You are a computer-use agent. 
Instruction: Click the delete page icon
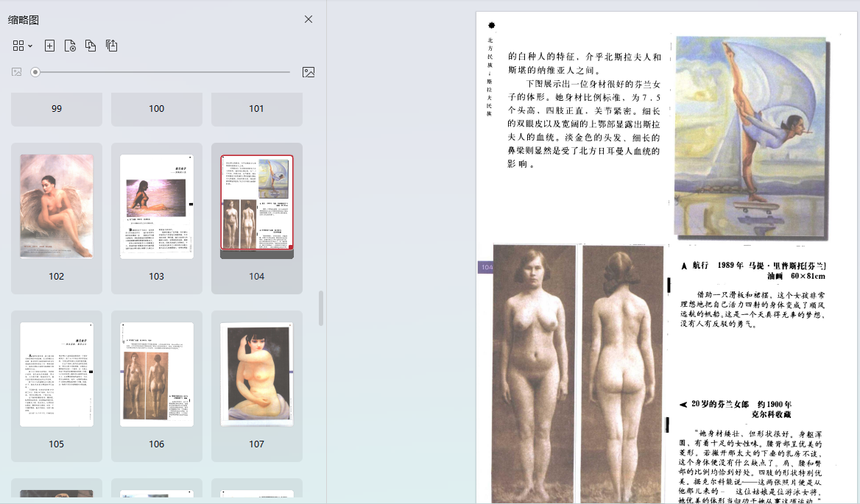click(x=70, y=46)
